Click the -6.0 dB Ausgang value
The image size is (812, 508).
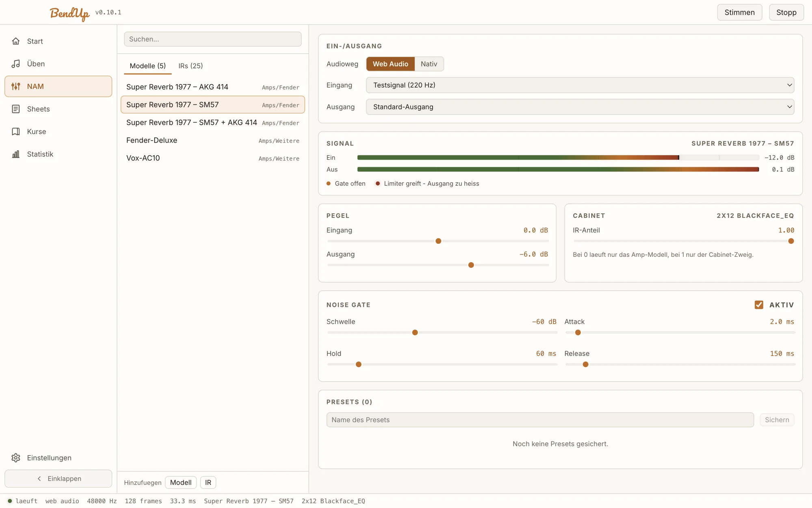533,254
